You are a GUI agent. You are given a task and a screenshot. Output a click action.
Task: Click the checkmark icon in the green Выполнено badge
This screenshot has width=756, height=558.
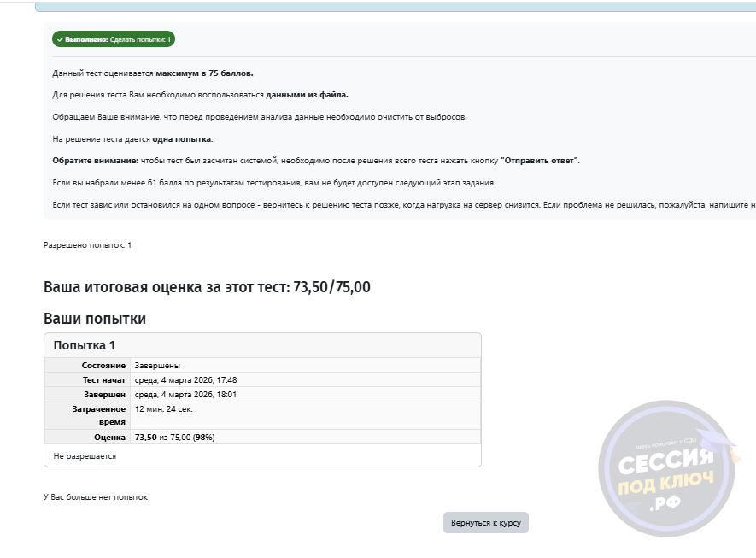(x=60, y=40)
